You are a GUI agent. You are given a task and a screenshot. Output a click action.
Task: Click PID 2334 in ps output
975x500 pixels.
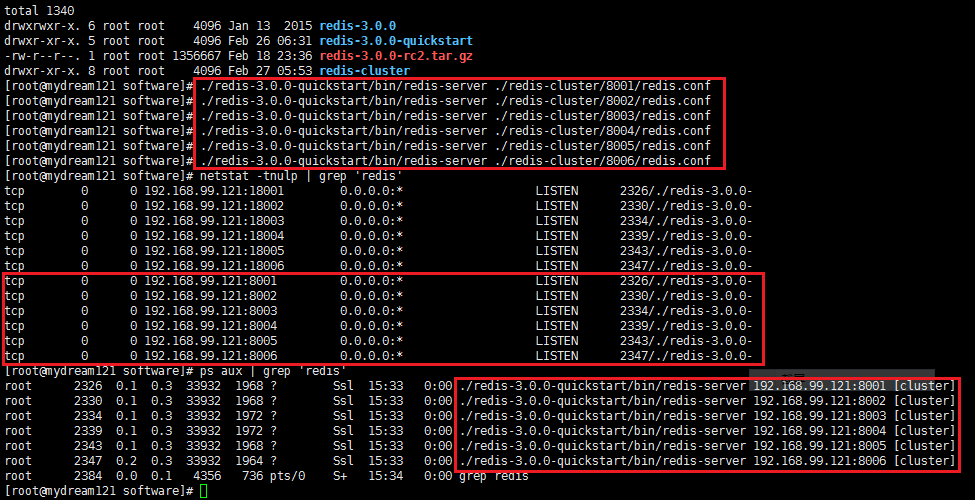[88, 416]
